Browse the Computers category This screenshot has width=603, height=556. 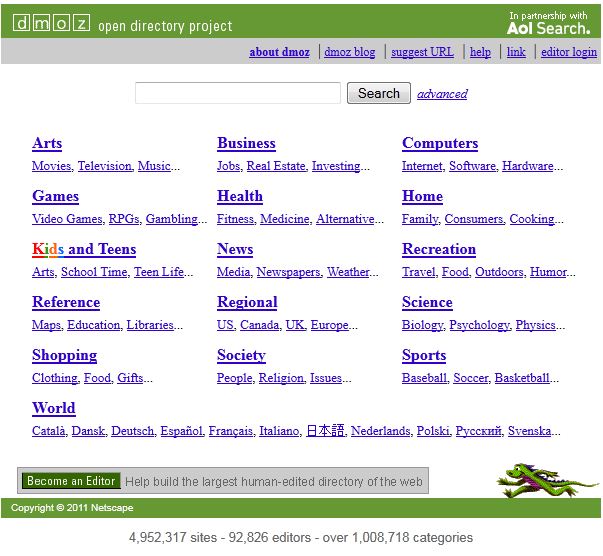[x=440, y=143]
